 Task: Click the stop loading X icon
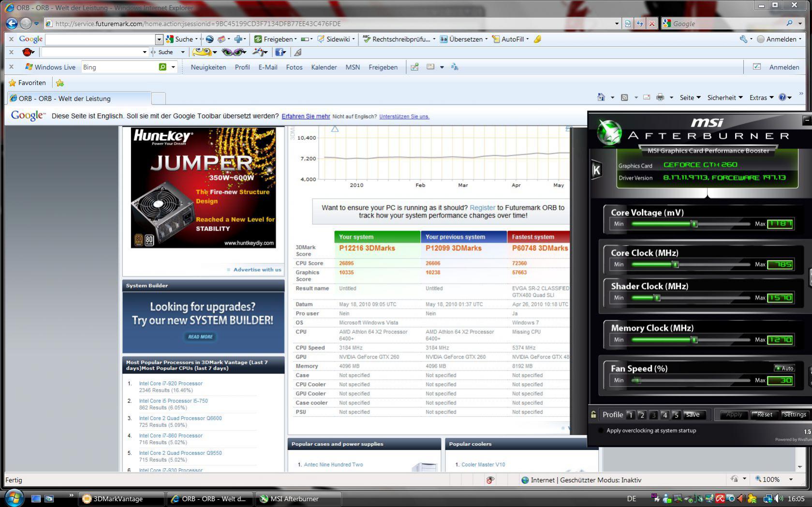tap(652, 23)
